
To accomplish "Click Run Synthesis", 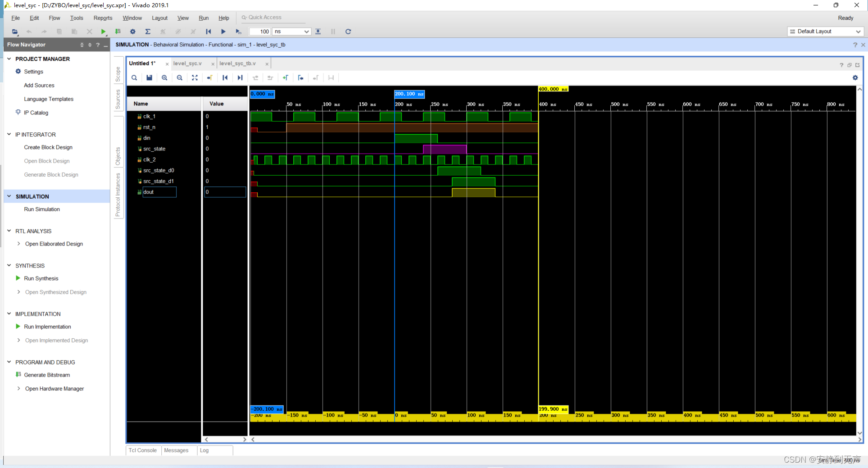I will (x=41, y=278).
